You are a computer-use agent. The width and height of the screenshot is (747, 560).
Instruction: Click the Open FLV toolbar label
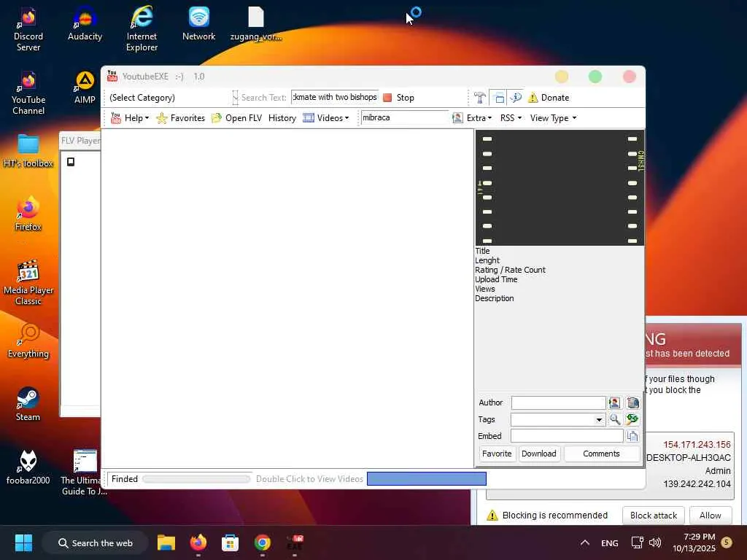point(244,118)
